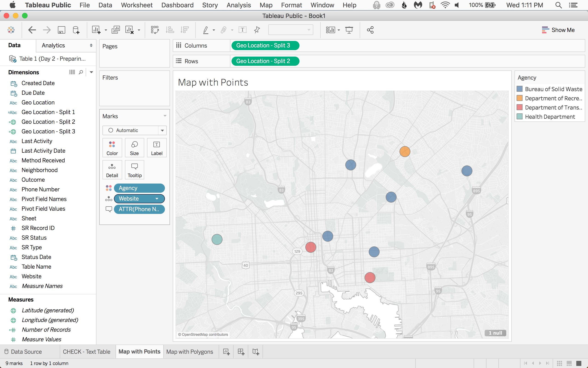Click the Save icon in toolbar
This screenshot has width=588, height=368.
click(x=62, y=30)
